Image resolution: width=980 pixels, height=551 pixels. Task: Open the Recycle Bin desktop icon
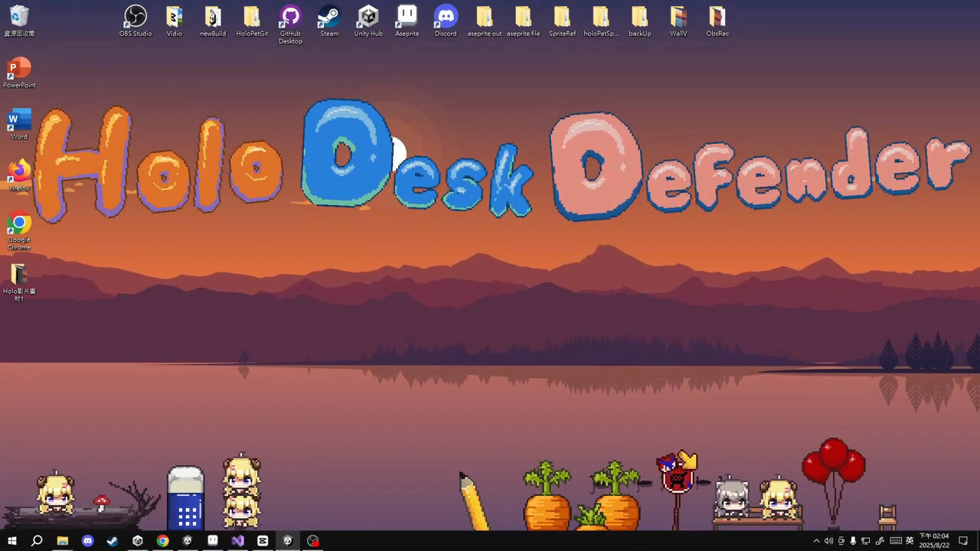pos(19,21)
